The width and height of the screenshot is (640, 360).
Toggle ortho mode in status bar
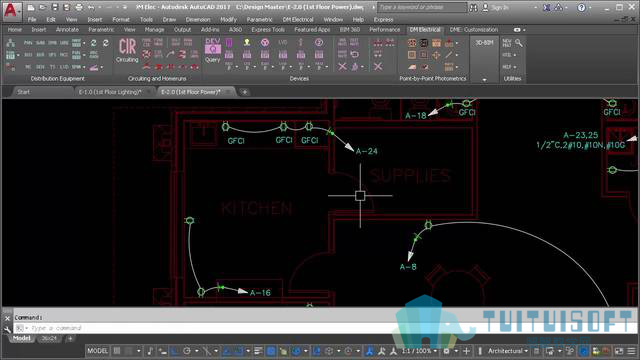point(175,351)
